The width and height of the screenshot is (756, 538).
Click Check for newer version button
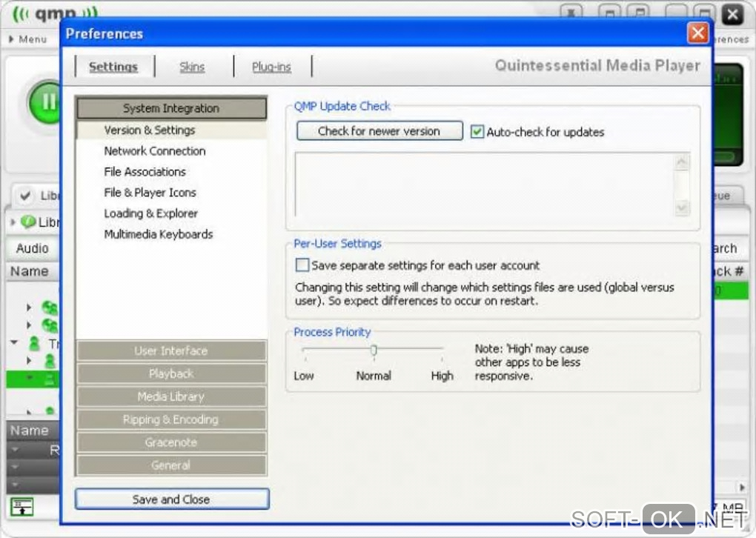(379, 131)
